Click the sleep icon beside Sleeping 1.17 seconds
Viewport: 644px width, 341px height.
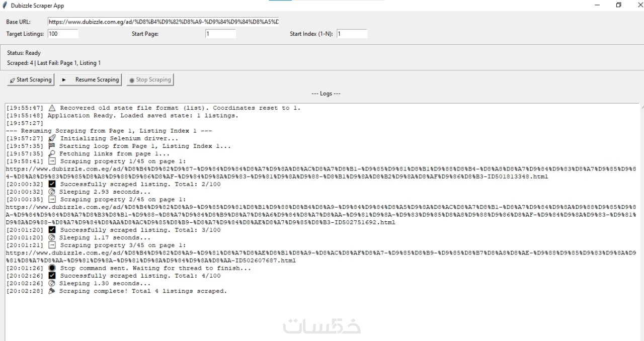tap(52, 237)
